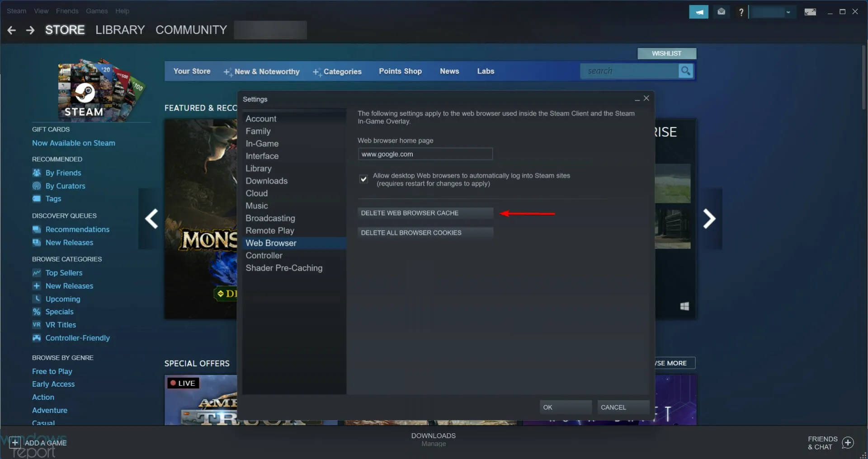Open the Controller settings category
The image size is (868, 459).
(264, 255)
